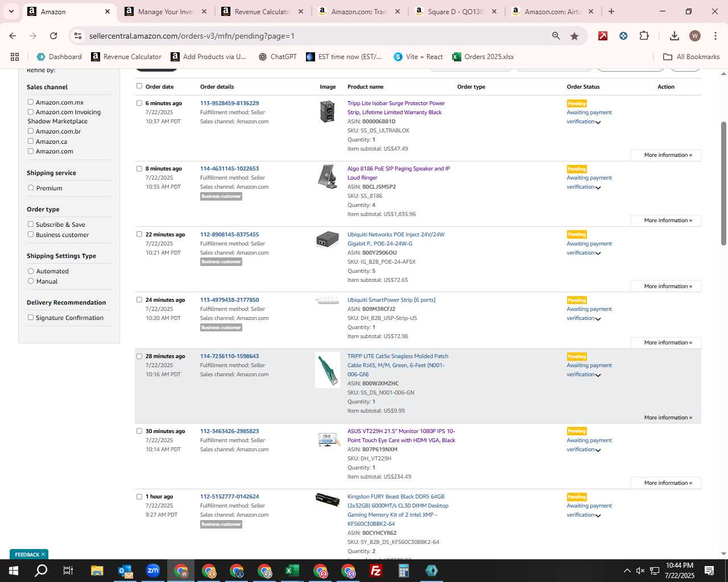Open Windows Start menu

click(x=14, y=571)
